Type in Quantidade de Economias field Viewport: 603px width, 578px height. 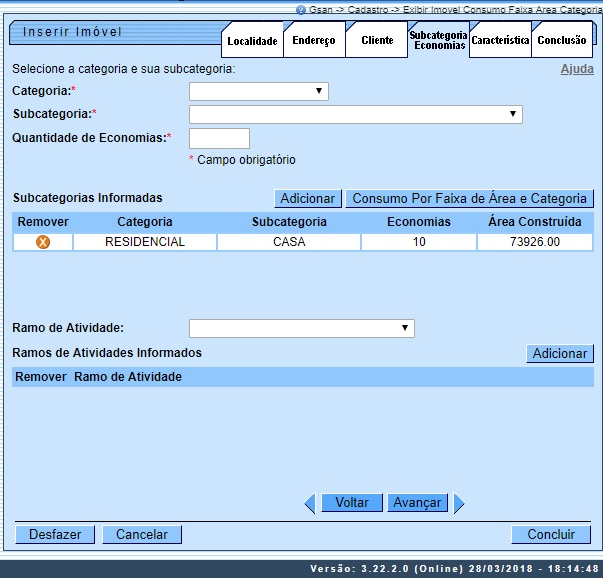(x=219, y=138)
